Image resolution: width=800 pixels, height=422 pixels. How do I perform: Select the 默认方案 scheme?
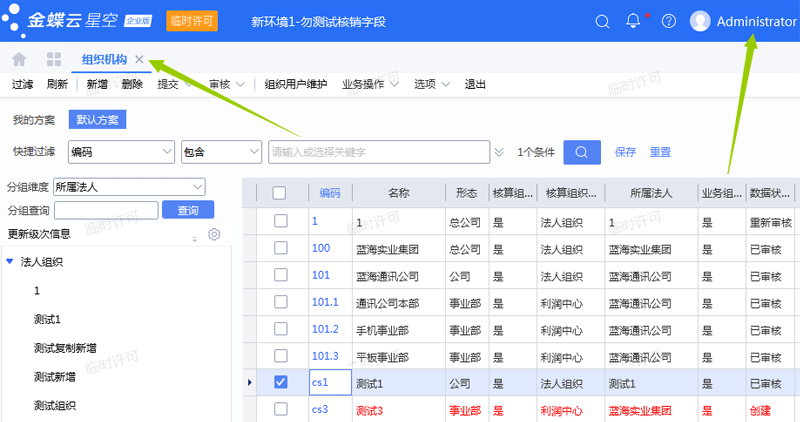97,120
